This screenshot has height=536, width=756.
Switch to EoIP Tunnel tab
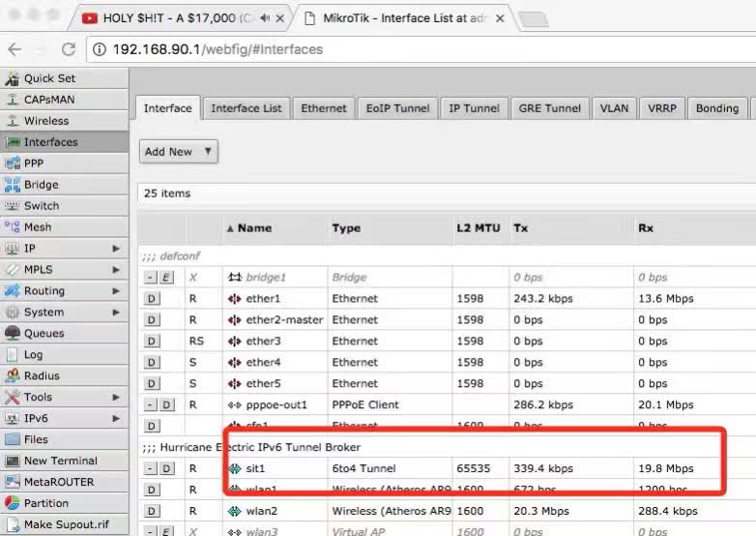pyautogui.click(x=397, y=108)
